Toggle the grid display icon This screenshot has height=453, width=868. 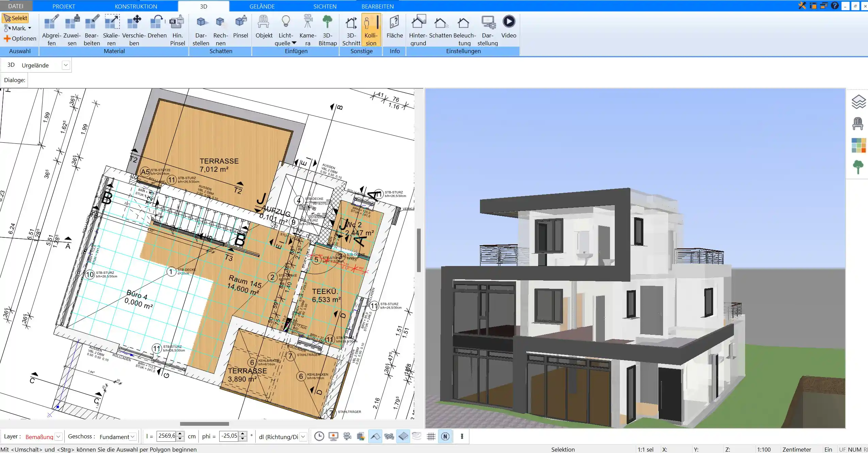coord(431,436)
